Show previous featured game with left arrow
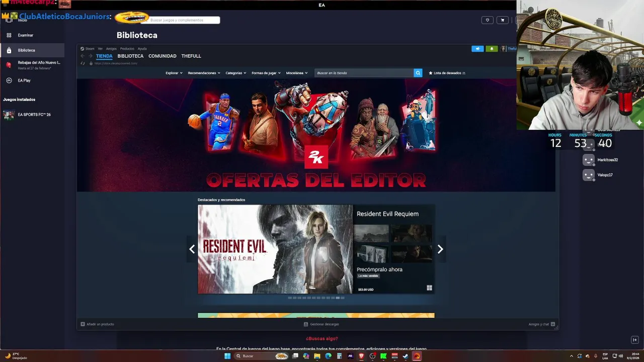644x362 pixels. pos(192,249)
